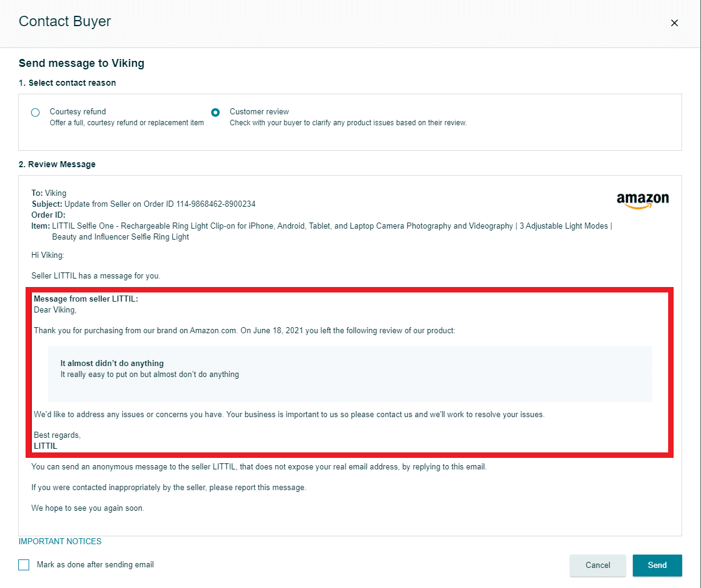Click the Send message to Viking heading
The image size is (701, 588).
coord(82,63)
